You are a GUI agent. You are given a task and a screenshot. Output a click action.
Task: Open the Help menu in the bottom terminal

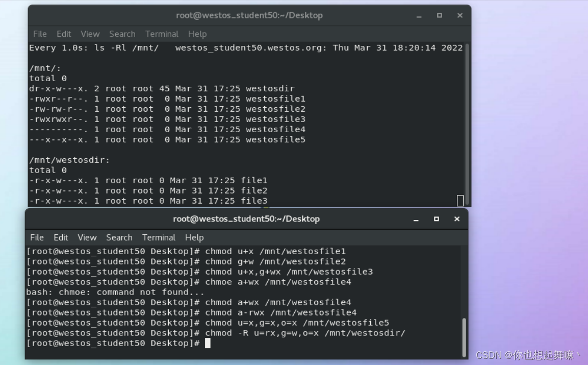click(194, 237)
